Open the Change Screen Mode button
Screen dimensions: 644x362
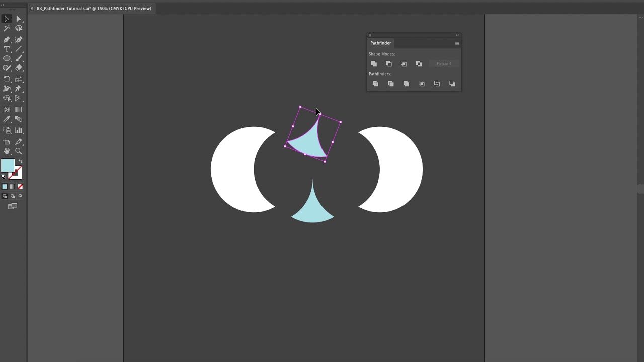click(x=13, y=206)
